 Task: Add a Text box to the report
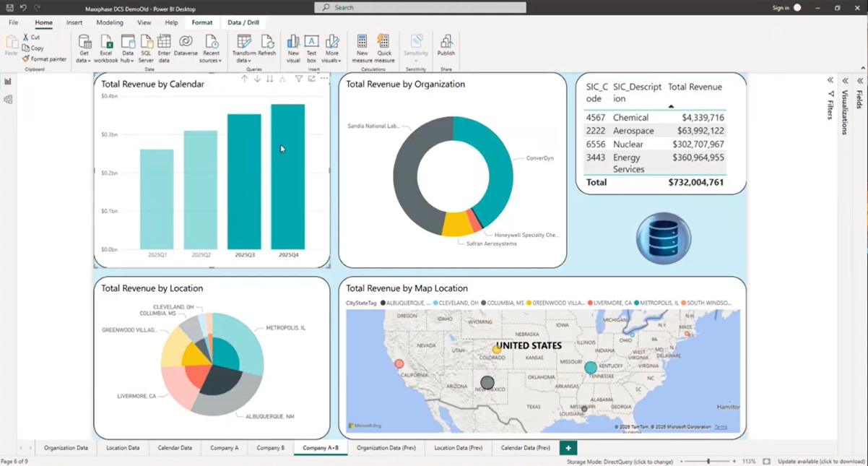point(311,48)
